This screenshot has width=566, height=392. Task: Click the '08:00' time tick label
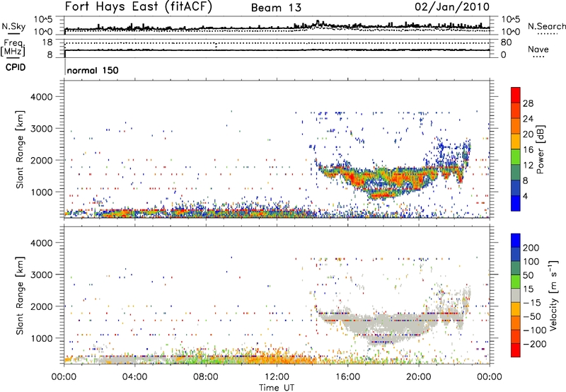point(206,377)
